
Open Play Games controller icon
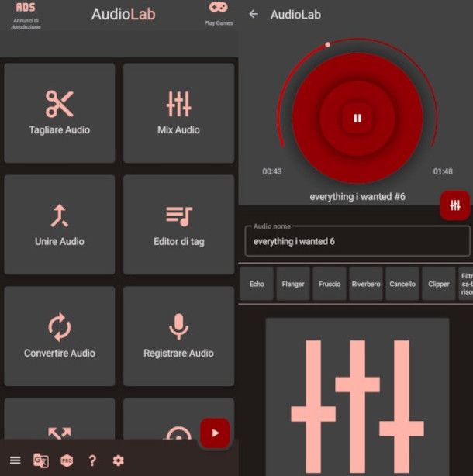[219, 13]
